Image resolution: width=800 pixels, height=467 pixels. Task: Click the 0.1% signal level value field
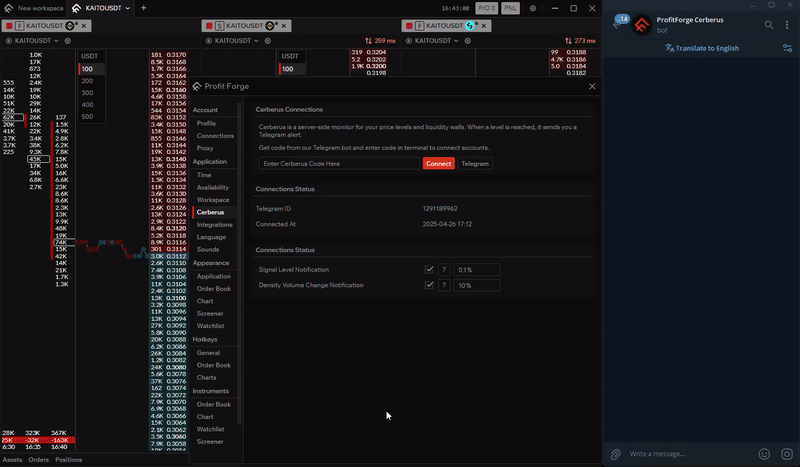[477, 269]
